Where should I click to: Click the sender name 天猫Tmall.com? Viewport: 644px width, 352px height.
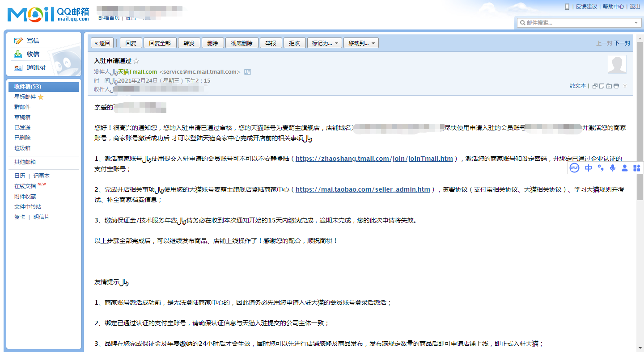point(137,72)
